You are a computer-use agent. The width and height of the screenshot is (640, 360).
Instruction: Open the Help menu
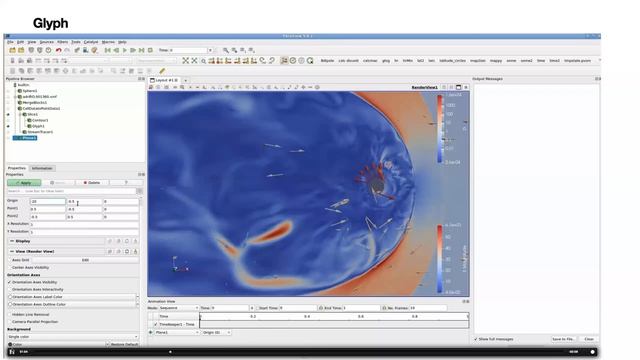click(122, 42)
